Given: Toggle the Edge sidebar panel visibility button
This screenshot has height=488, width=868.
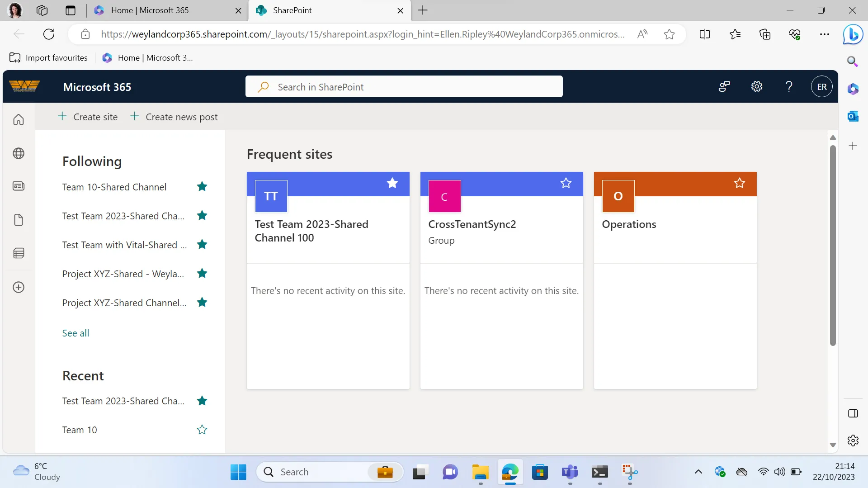Looking at the screenshot, I should pyautogui.click(x=853, y=413).
